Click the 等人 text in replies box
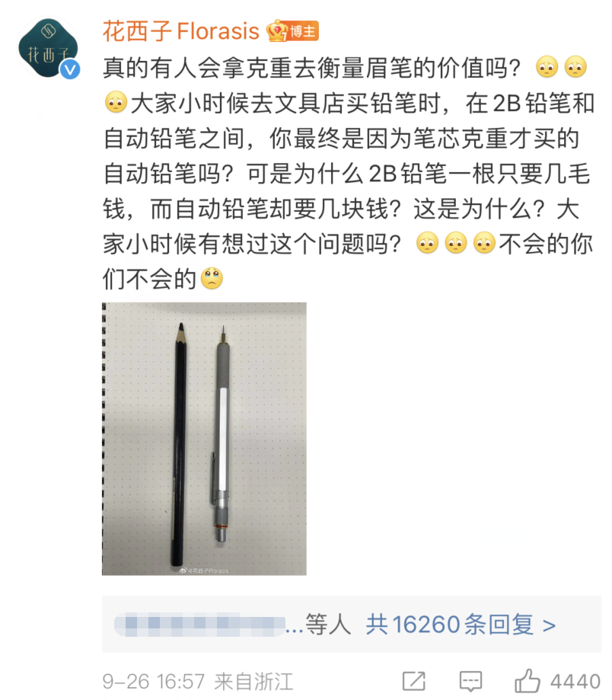This screenshot has width=612, height=700. pyautogui.click(x=328, y=624)
